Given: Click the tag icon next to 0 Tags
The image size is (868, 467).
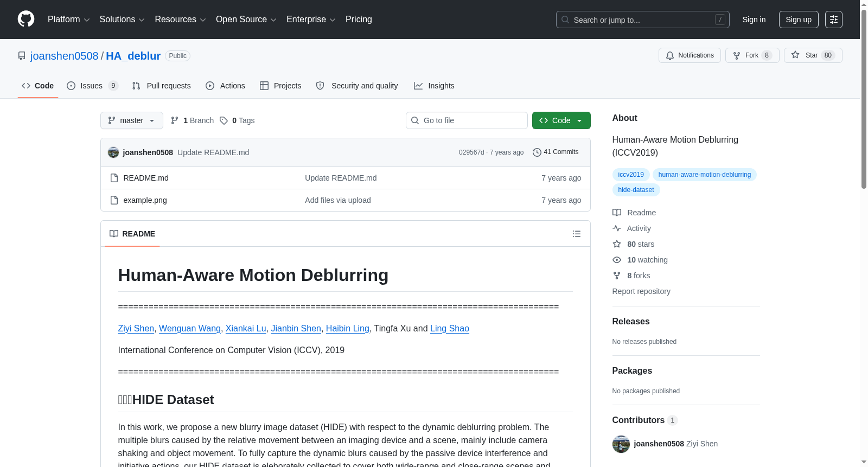Looking at the screenshot, I should tap(224, 120).
